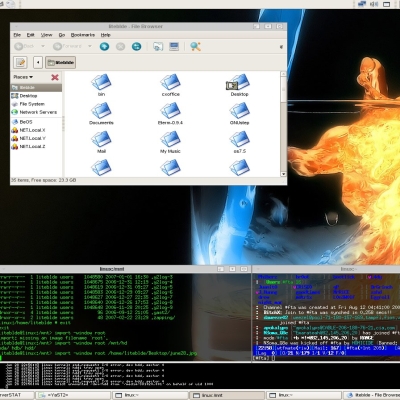Screen dimensions: 400x400
Task: Open the File menu
Action: [17, 35]
